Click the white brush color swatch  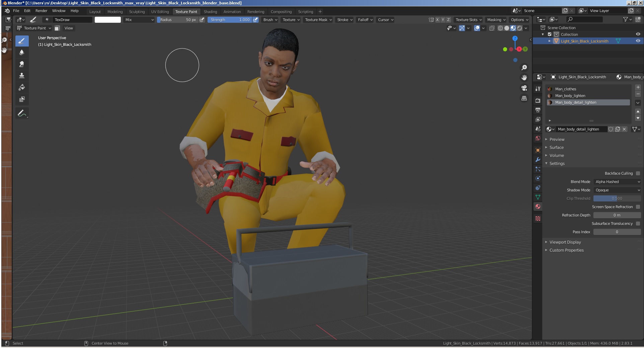pos(107,20)
